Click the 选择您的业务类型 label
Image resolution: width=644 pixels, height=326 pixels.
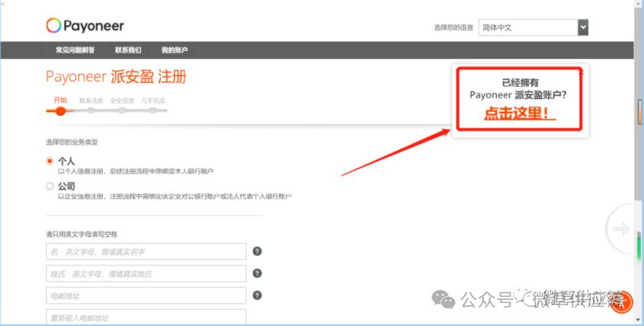click(72, 142)
